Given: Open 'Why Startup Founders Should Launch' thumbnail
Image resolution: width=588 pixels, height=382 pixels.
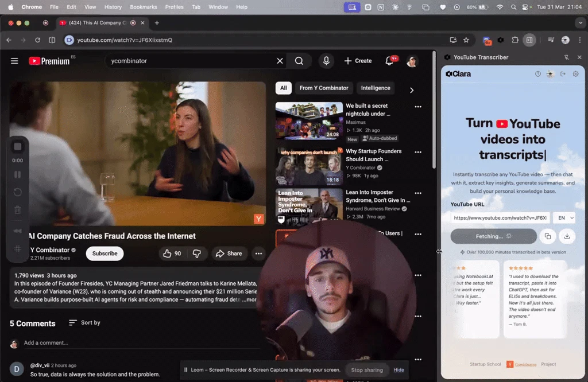Looking at the screenshot, I should tap(309, 166).
